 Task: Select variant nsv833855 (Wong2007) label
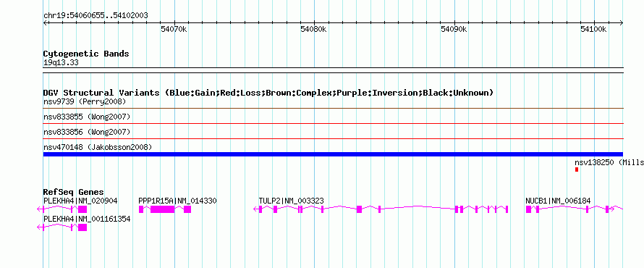click(87, 117)
